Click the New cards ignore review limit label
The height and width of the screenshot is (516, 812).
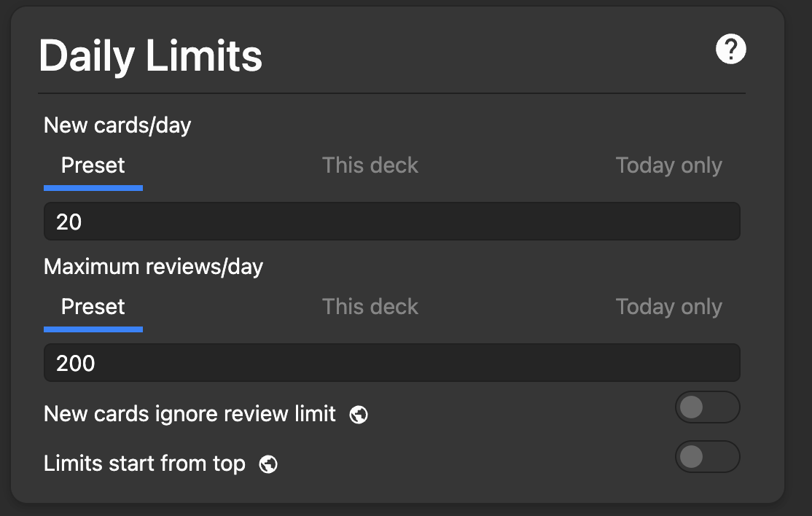pos(190,414)
